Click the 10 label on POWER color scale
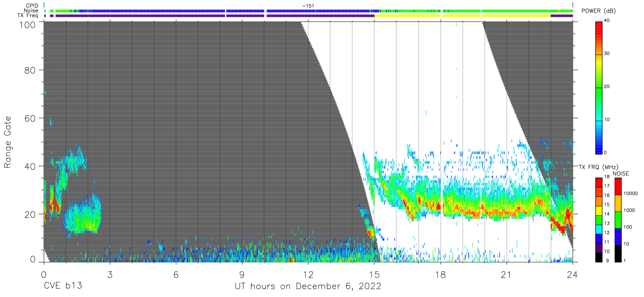 point(607,119)
